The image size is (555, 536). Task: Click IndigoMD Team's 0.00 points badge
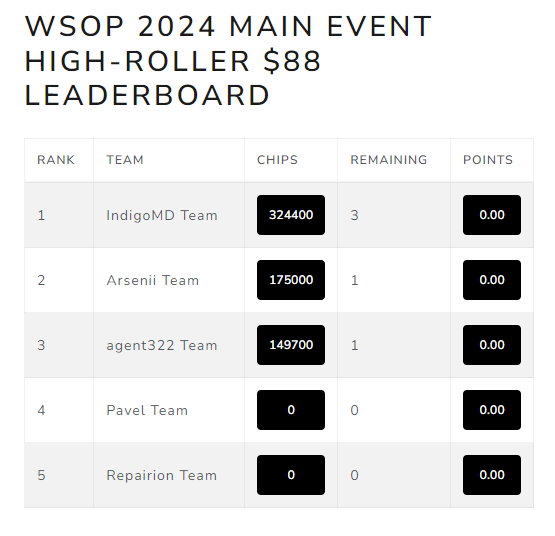click(x=492, y=215)
